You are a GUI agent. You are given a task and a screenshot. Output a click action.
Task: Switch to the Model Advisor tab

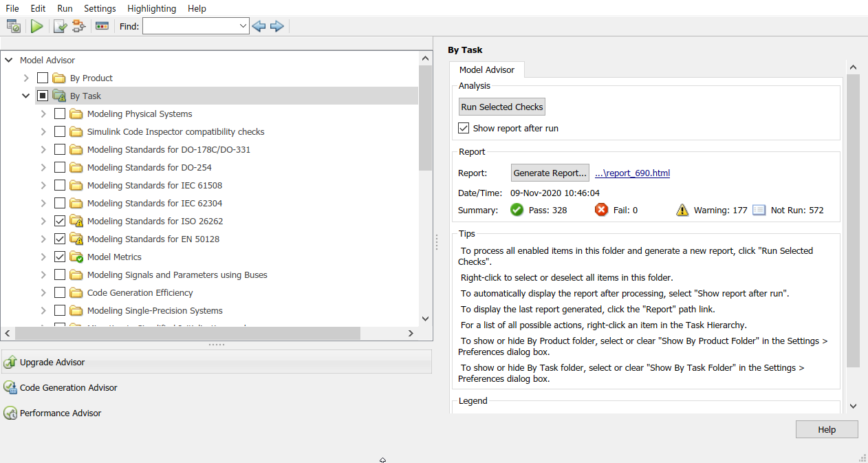tap(487, 69)
